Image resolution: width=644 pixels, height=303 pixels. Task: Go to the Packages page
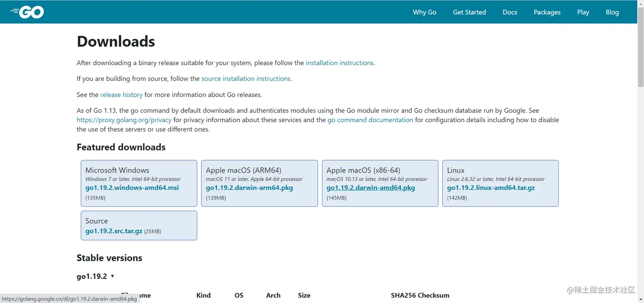click(x=547, y=12)
